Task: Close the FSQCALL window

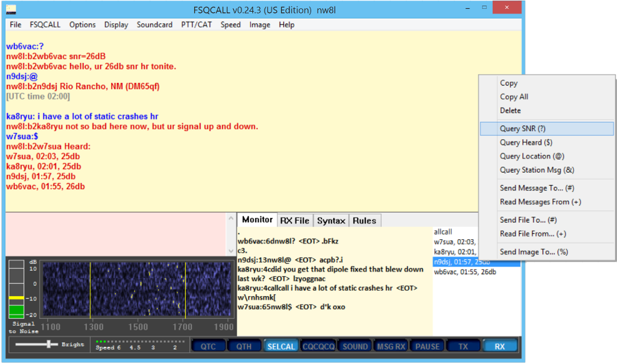Action: tap(507, 8)
